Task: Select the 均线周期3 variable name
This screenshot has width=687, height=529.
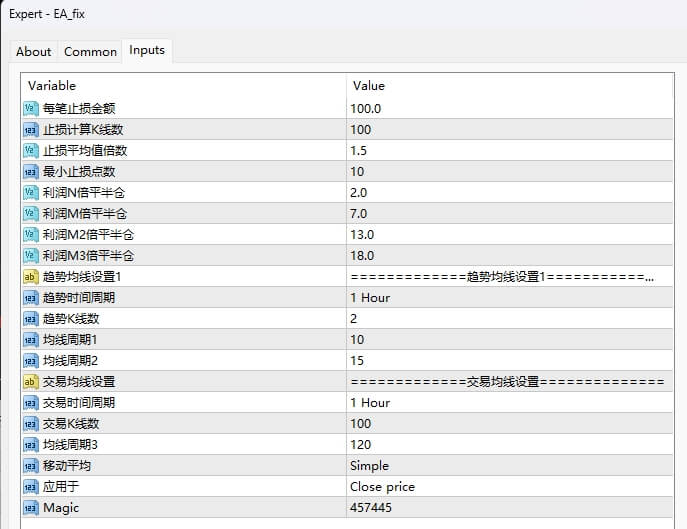Action: (x=70, y=445)
